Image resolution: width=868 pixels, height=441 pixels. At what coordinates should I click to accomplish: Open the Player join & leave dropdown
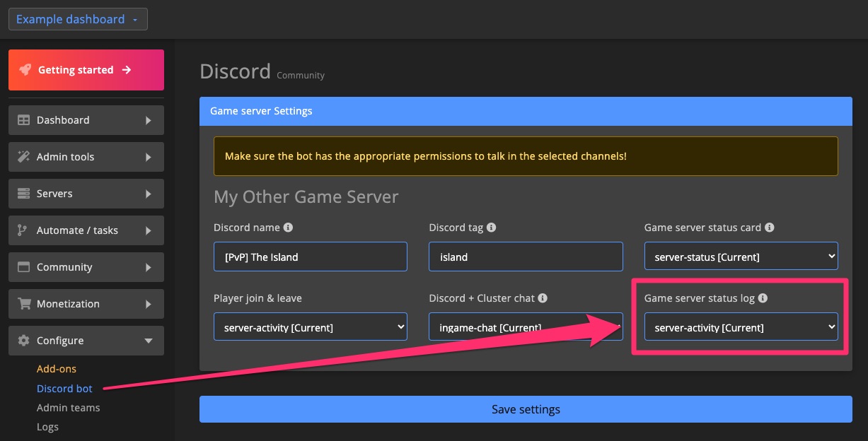pos(310,327)
